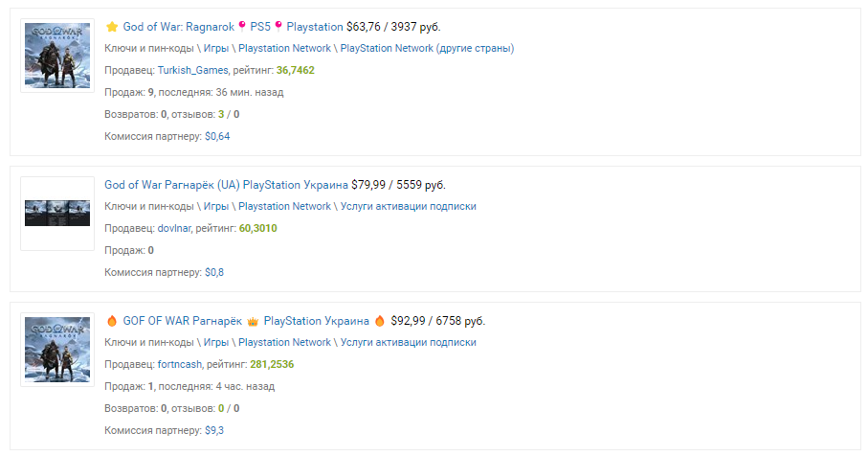868x456 pixels.
Task: Open the Игры category link in first listing
Action: coord(216,48)
